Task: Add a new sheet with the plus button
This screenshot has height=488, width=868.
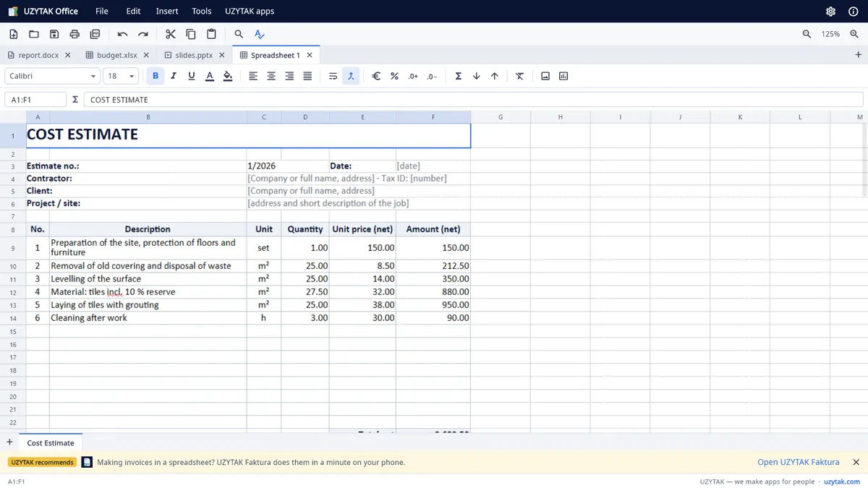Action: [x=9, y=442]
